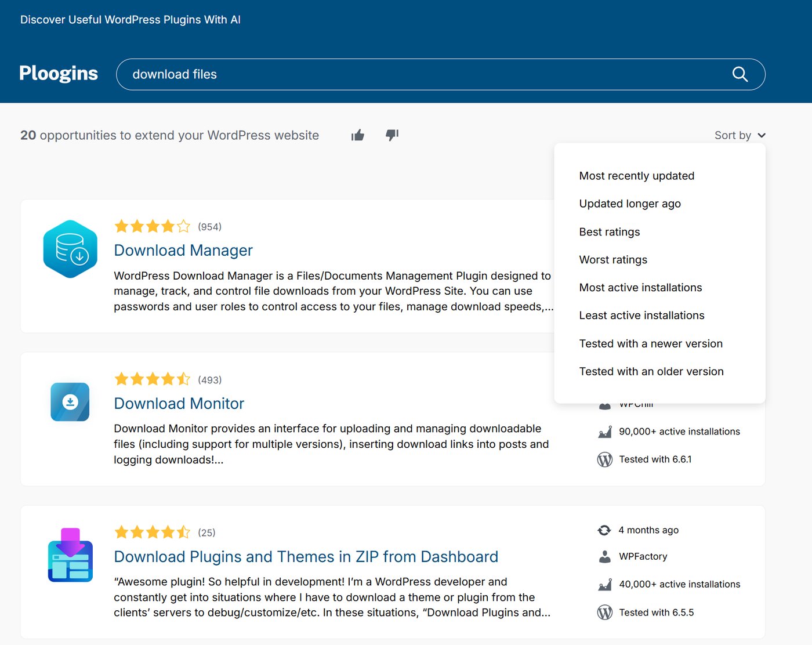Choose Worst ratings sort option
The image size is (812, 645).
[x=613, y=260]
